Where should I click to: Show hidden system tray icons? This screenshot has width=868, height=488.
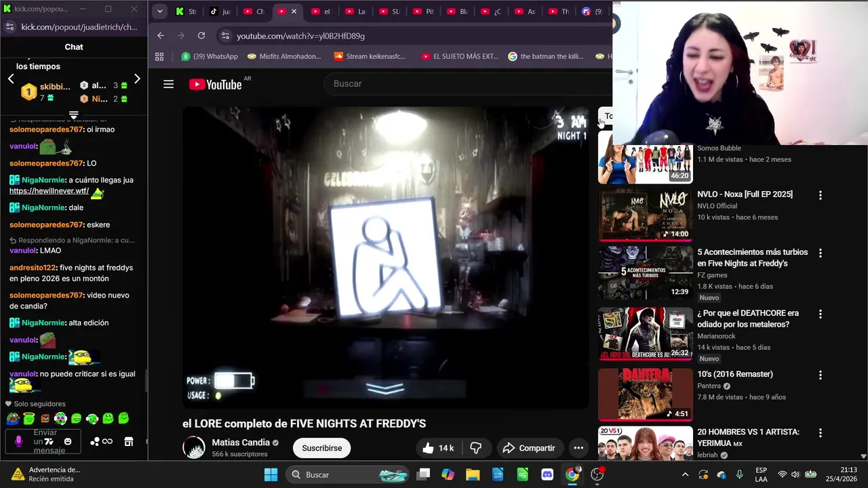(x=685, y=474)
